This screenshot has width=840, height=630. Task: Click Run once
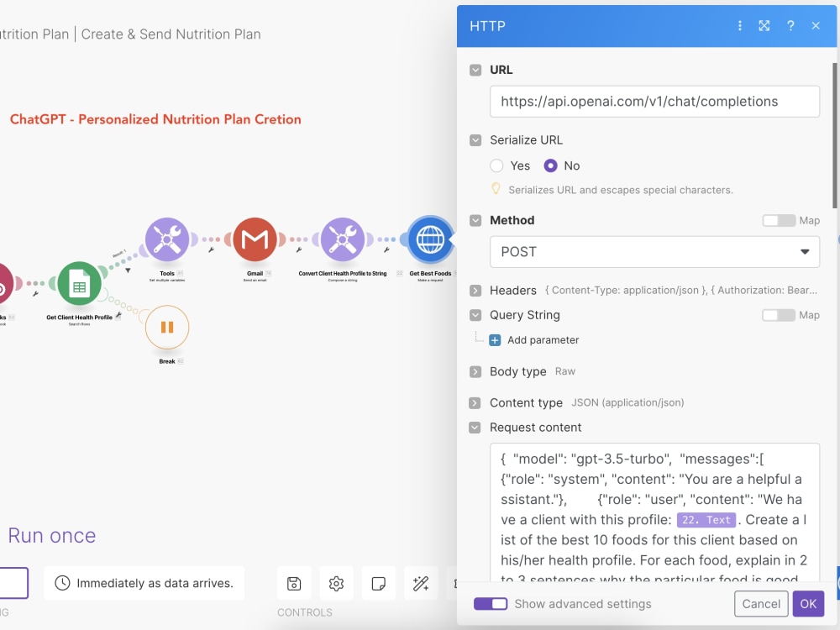coord(52,536)
